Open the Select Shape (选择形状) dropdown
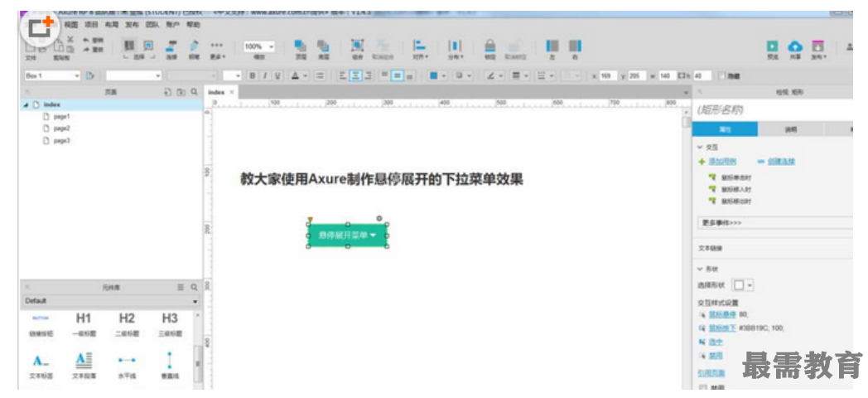868x398 pixels. pyautogui.click(x=743, y=285)
